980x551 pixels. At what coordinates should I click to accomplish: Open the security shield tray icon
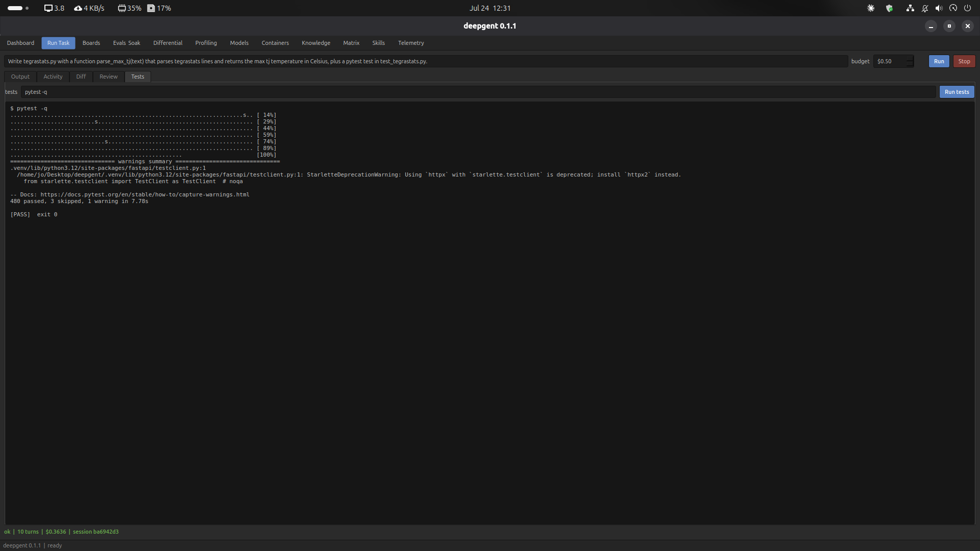coord(889,8)
